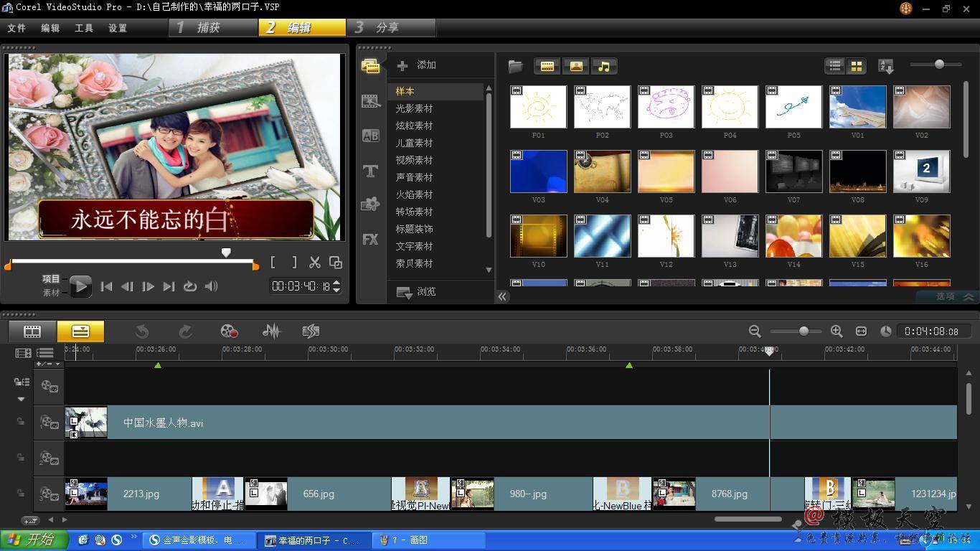Step to previous frame
The height and width of the screenshot is (551, 980).
[x=127, y=286]
